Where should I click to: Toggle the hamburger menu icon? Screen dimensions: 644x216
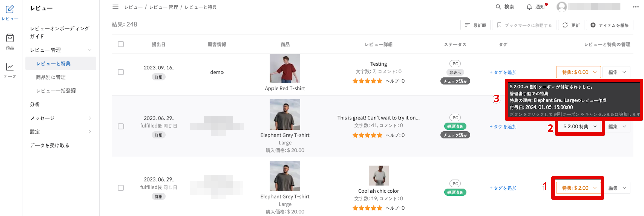click(x=115, y=7)
